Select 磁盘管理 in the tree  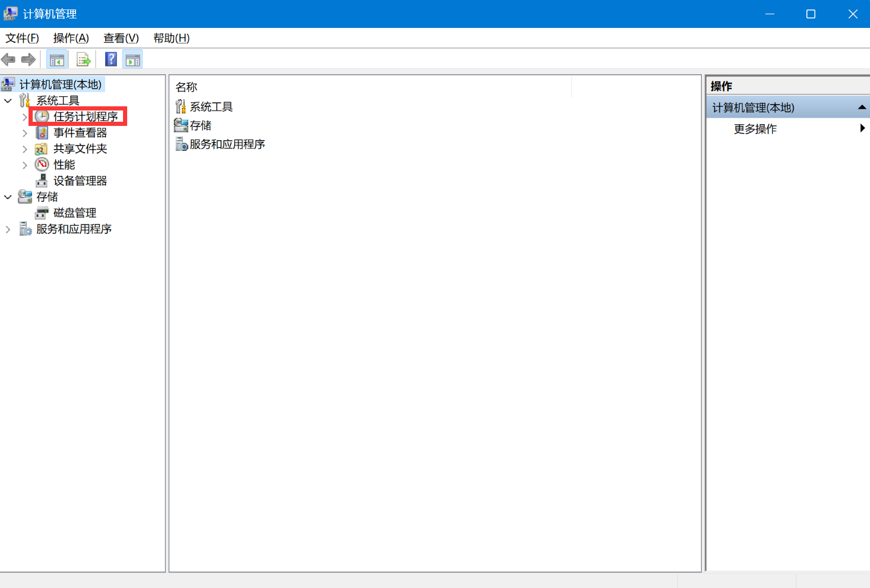click(x=75, y=213)
